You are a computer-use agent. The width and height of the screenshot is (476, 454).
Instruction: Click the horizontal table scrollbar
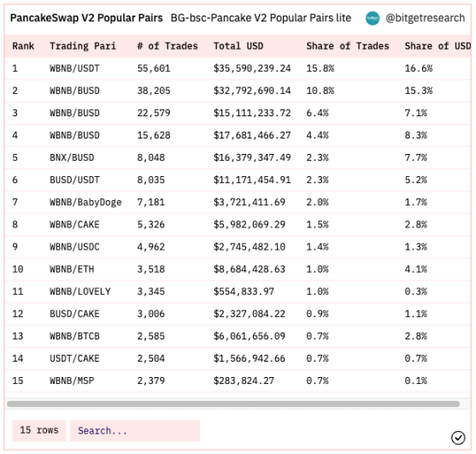[233, 404]
